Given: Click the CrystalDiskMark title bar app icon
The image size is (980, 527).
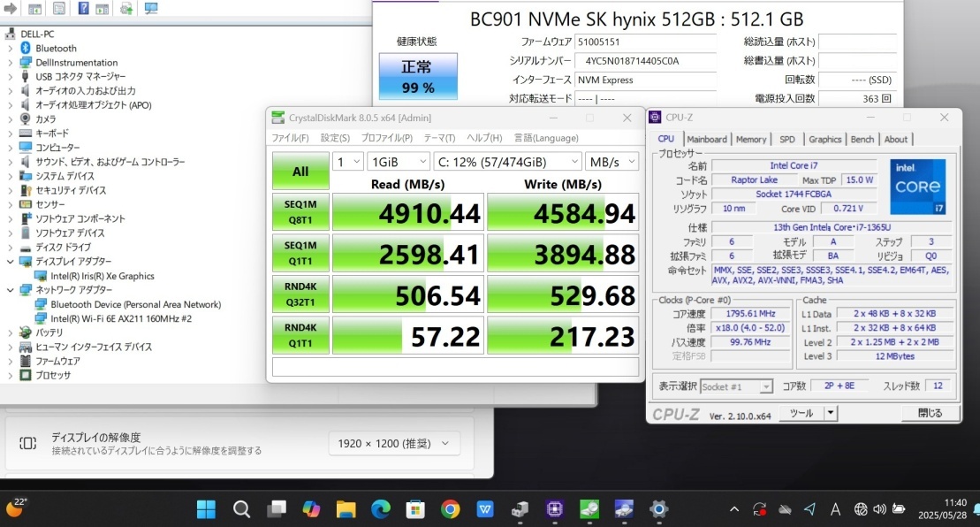Looking at the screenshot, I should coord(278,118).
